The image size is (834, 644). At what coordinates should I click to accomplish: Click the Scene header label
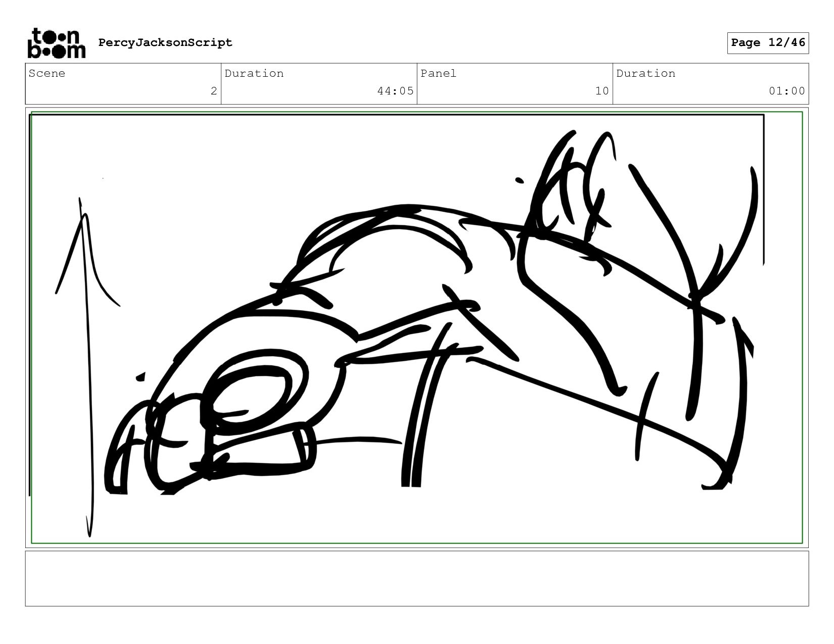47,73
